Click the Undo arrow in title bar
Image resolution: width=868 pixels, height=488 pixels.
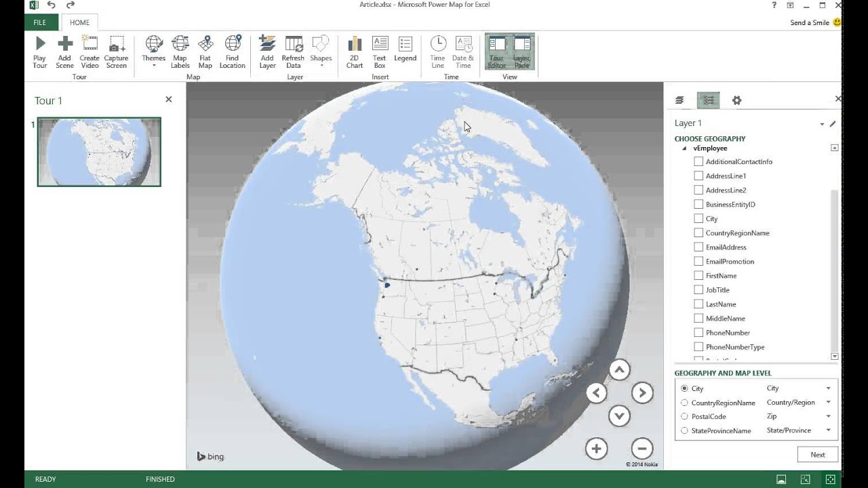tap(52, 5)
